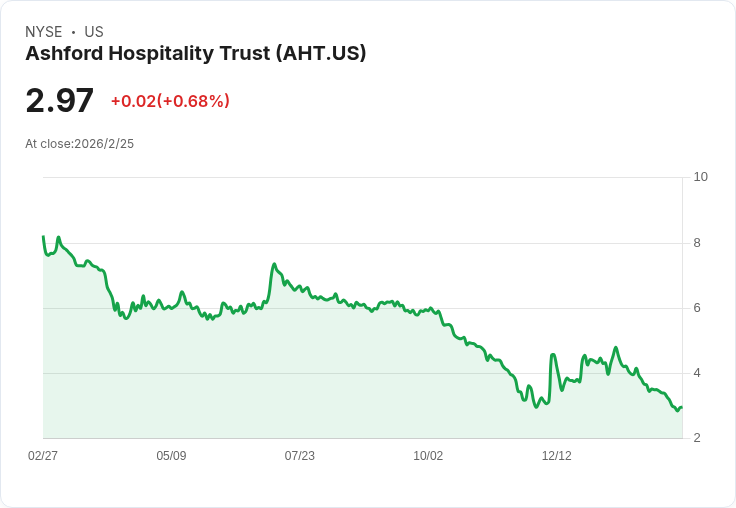Click the 10 price level on the y-axis
The height and width of the screenshot is (508, 736).
tap(700, 177)
